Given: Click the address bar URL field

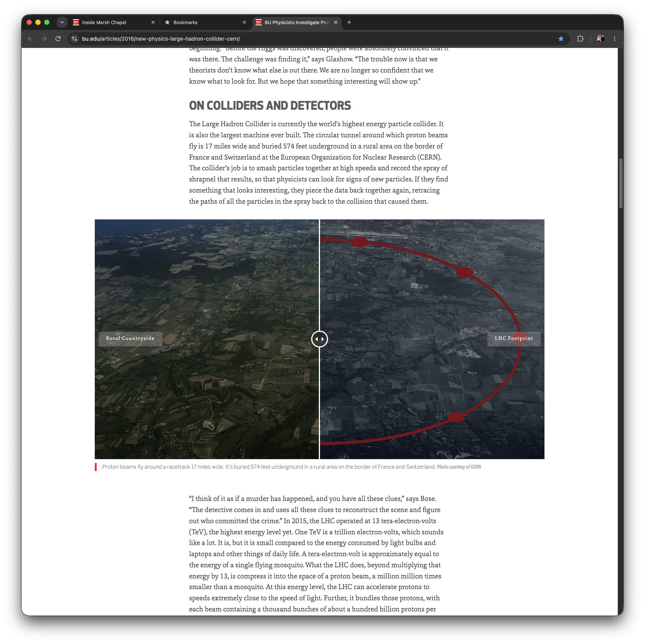Looking at the screenshot, I should pyautogui.click(x=318, y=39).
